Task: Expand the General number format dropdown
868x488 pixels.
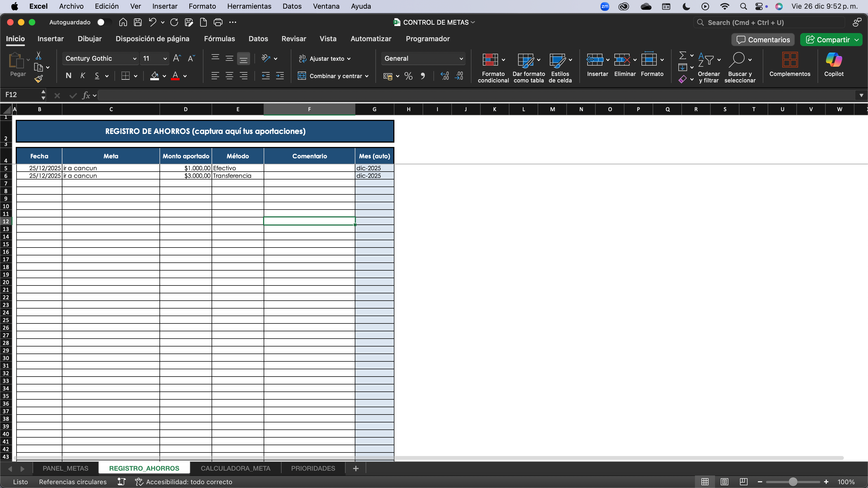Action: [461, 59]
